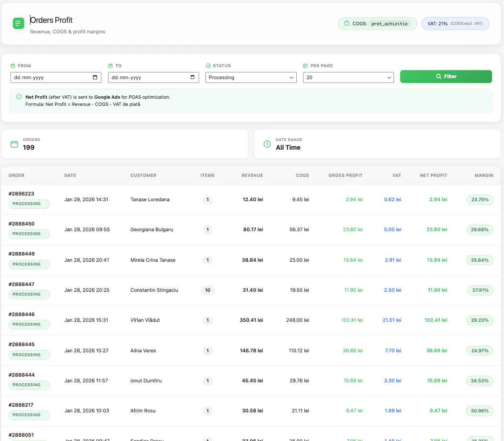504x441 pixels.
Task: Click the items count badge showing 10
Action: coord(208,290)
